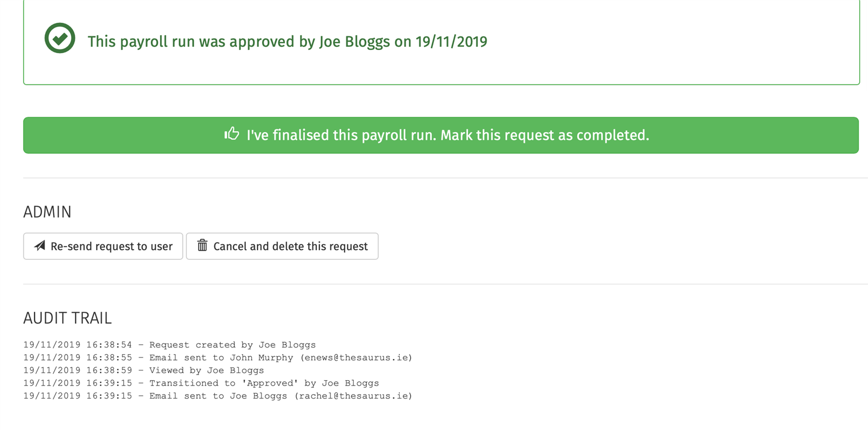Click the 19/11/2019 date in approval banner

[x=451, y=42]
